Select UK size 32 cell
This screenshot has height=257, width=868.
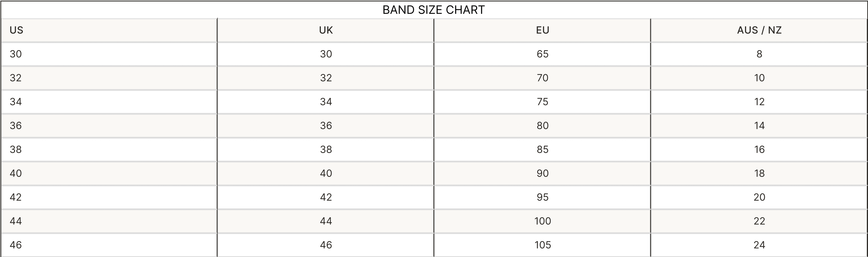tap(326, 78)
